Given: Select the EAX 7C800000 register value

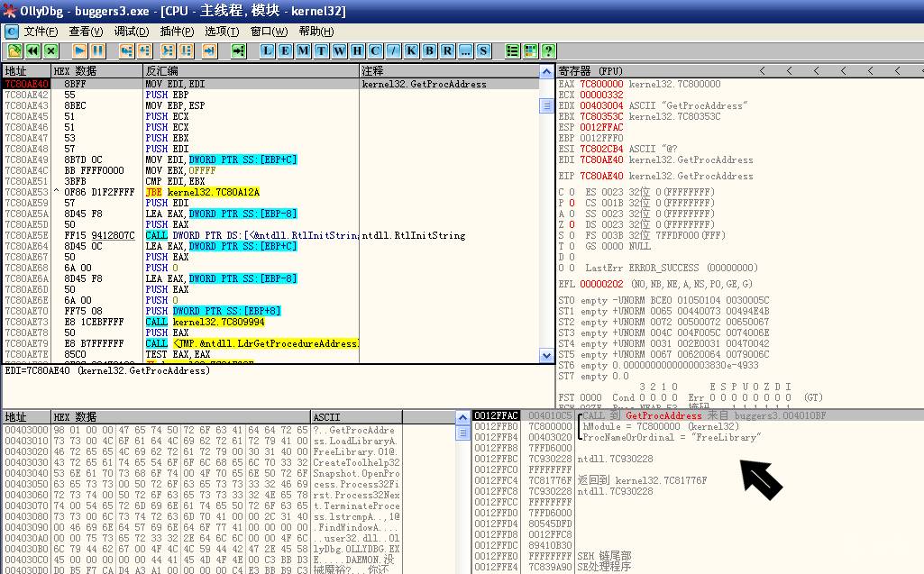Looking at the screenshot, I should (x=601, y=84).
